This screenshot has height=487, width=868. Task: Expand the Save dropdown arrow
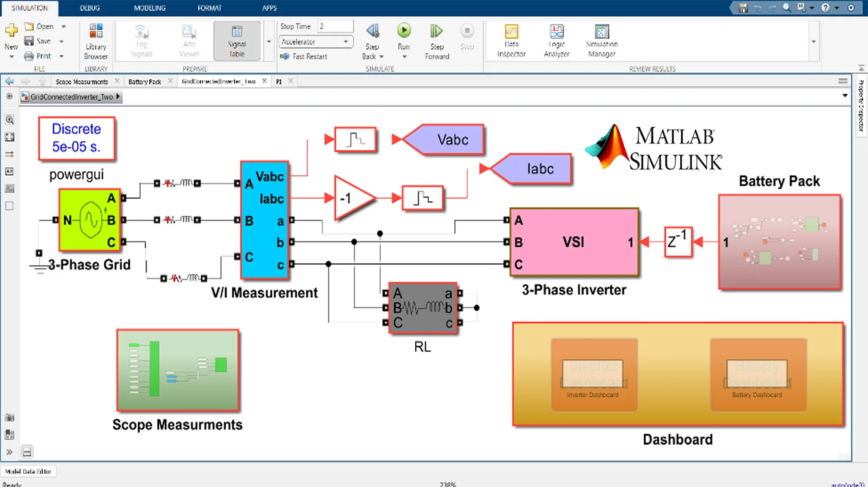(61, 41)
